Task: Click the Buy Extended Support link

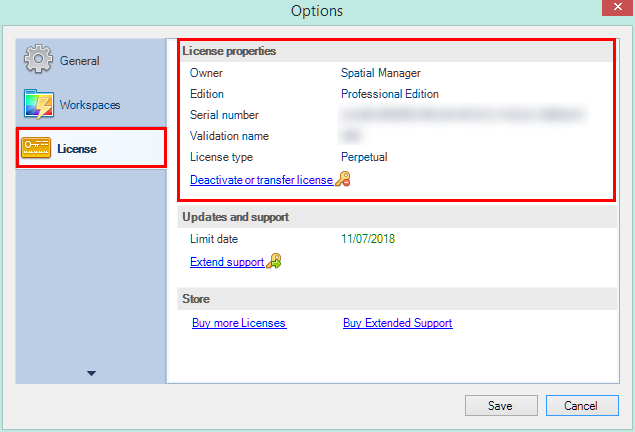Action: click(397, 323)
